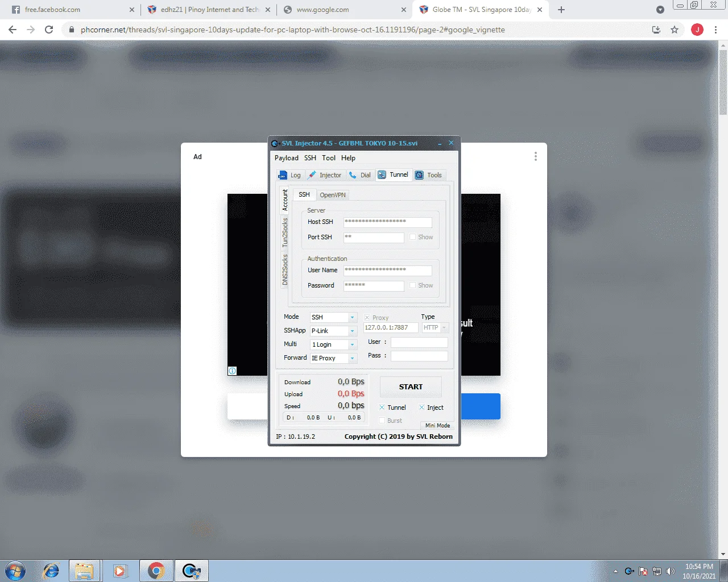
Task: Select the SSH sub-tab
Action: click(304, 194)
